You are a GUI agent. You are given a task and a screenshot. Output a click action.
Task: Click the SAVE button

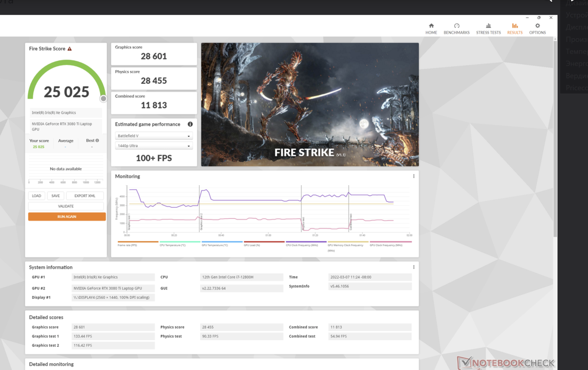tap(56, 196)
